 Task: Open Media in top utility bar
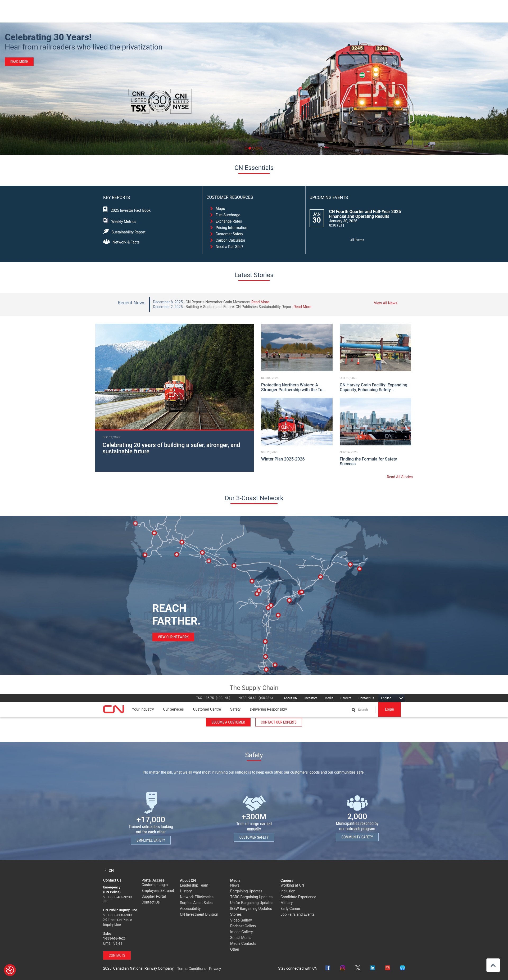[x=329, y=698]
